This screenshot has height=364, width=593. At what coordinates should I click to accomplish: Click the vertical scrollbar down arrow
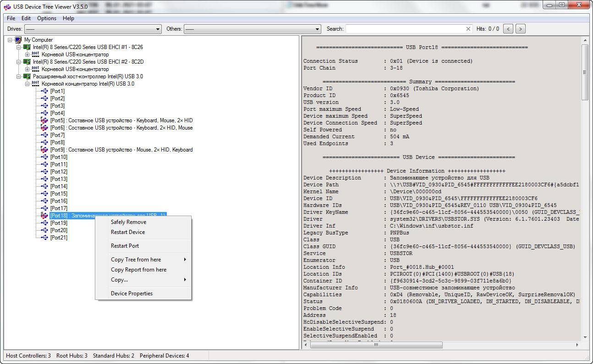(x=585, y=337)
